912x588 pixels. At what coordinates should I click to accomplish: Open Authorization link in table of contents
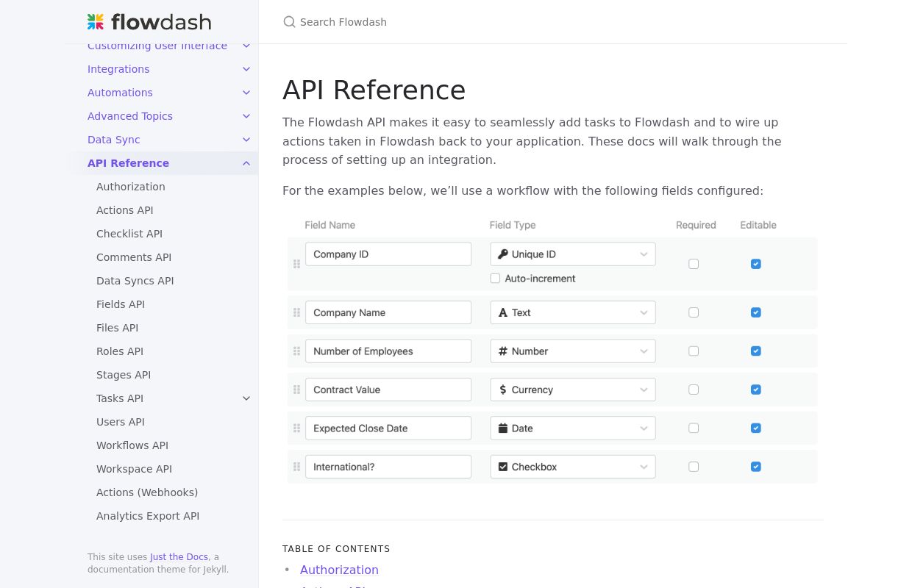(339, 570)
